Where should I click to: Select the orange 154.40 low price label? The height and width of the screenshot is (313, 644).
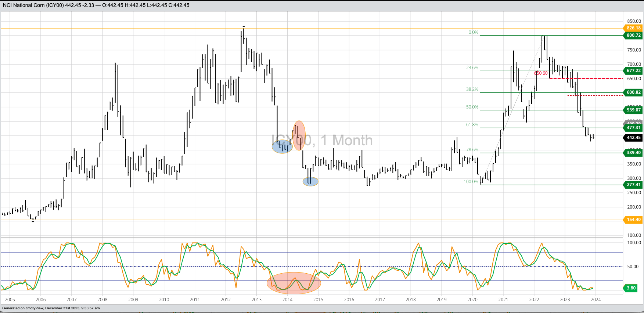633,220
